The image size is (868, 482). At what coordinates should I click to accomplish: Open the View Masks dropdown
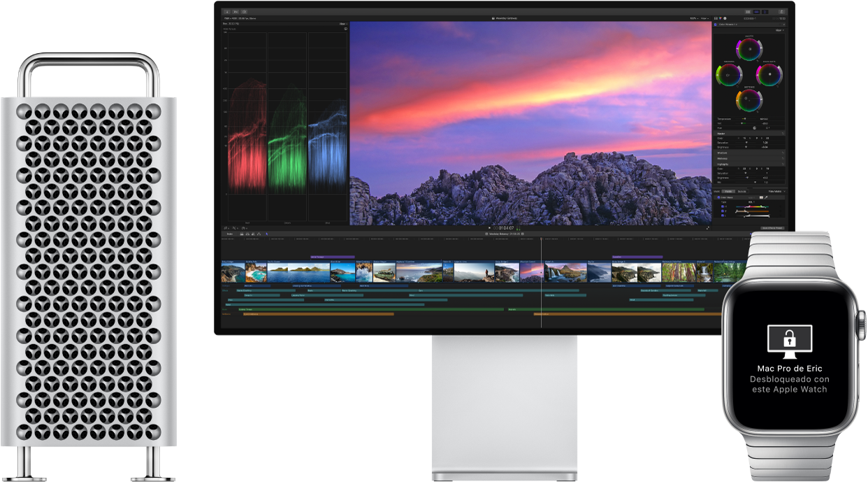coord(775,191)
